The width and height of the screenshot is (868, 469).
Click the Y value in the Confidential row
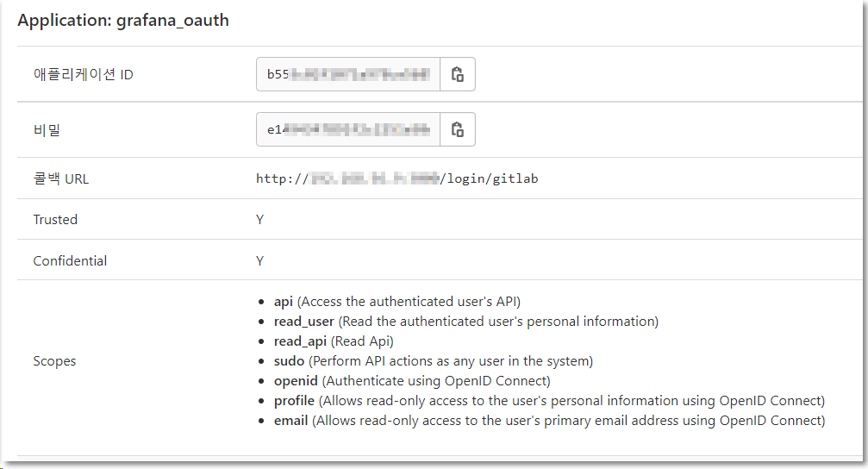(259, 261)
